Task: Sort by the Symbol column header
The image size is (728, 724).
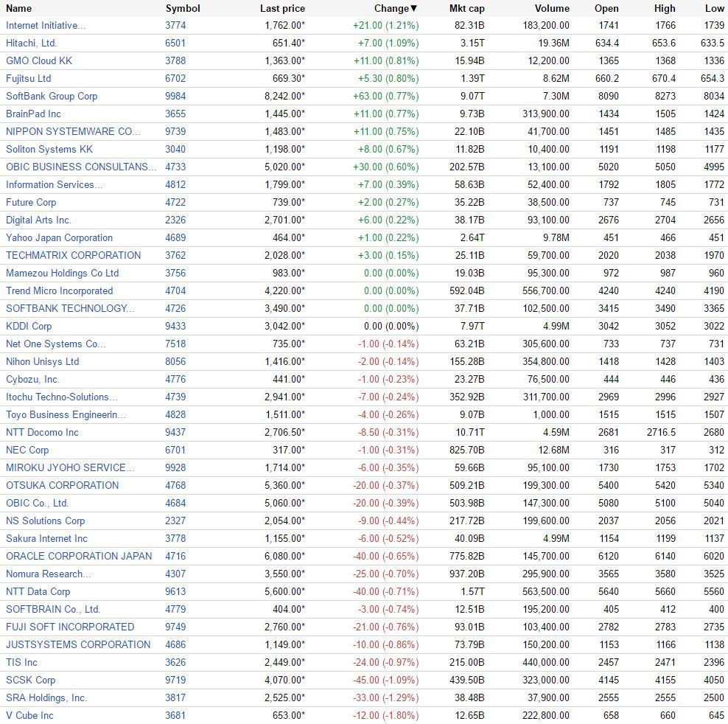Action: (183, 8)
